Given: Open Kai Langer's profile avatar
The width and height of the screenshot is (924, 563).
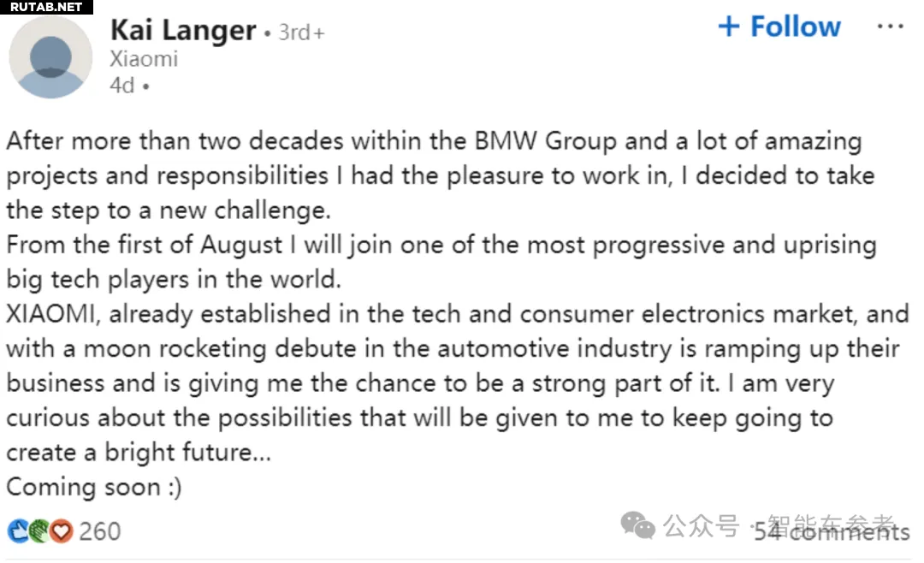Looking at the screenshot, I should click(50, 57).
